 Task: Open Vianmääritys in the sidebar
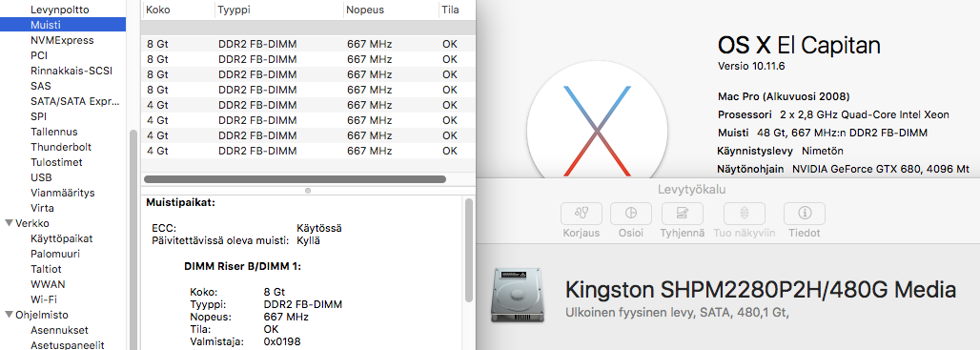point(63,194)
